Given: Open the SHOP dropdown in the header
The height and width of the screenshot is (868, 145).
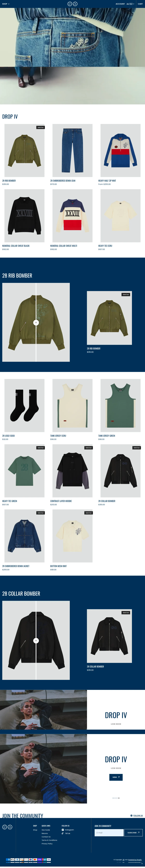Looking at the screenshot, I should point(6,4).
